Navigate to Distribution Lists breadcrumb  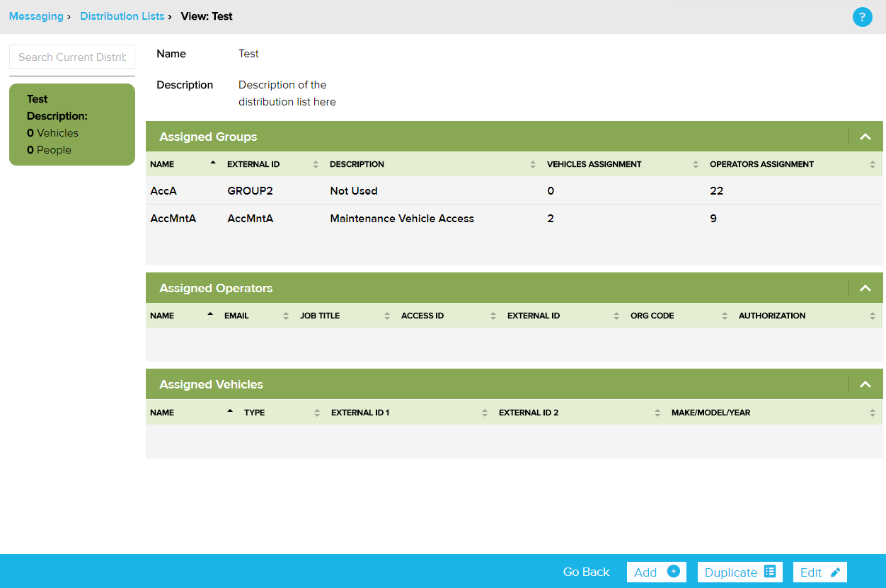coord(122,16)
